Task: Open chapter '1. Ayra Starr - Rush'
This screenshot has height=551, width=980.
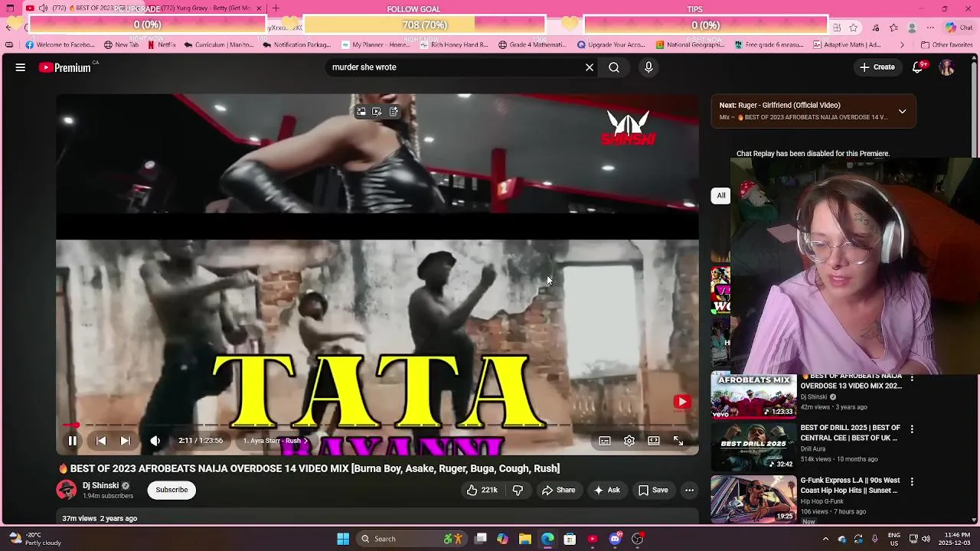Action: click(x=275, y=441)
